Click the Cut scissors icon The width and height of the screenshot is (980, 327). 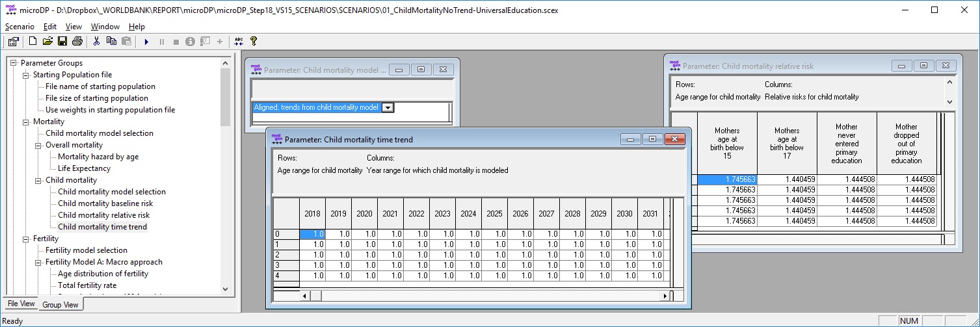point(96,42)
